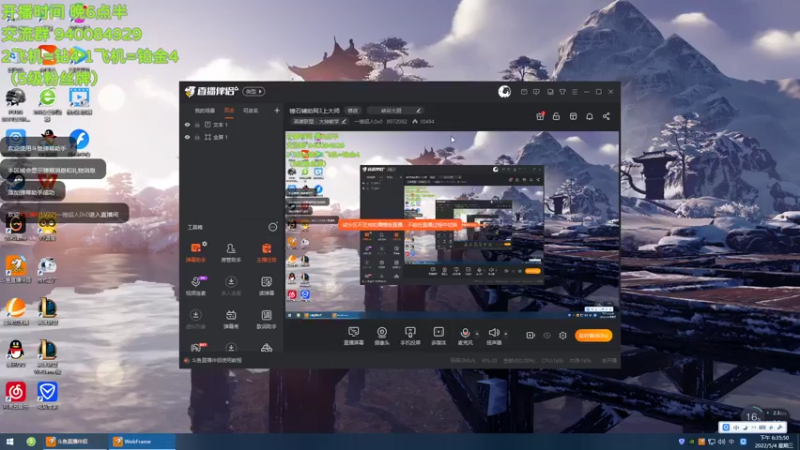This screenshot has height=450, width=800.
Task: Open the mail icon in title bar
Action: (x=524, y=92)
